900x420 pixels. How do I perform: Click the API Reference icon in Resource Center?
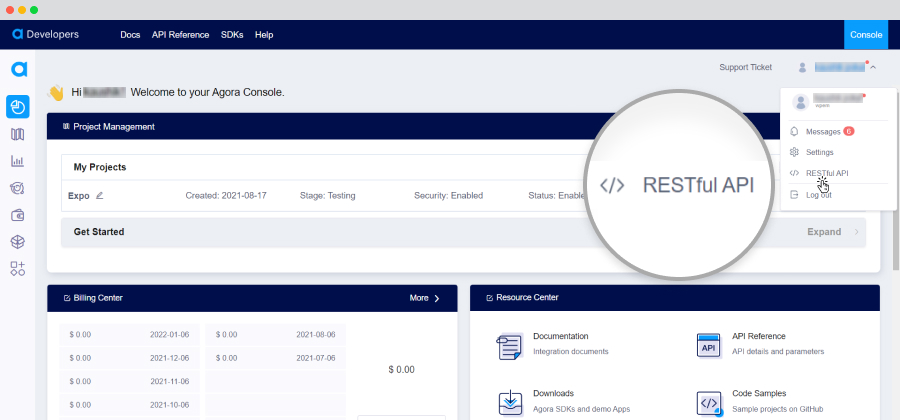(708, 346)
